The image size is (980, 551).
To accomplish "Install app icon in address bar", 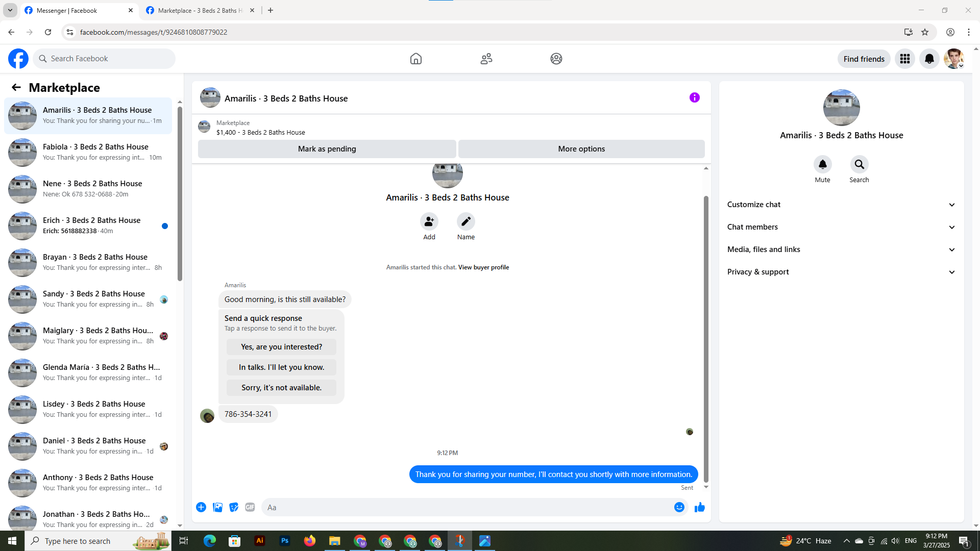I will click(908, 32).
